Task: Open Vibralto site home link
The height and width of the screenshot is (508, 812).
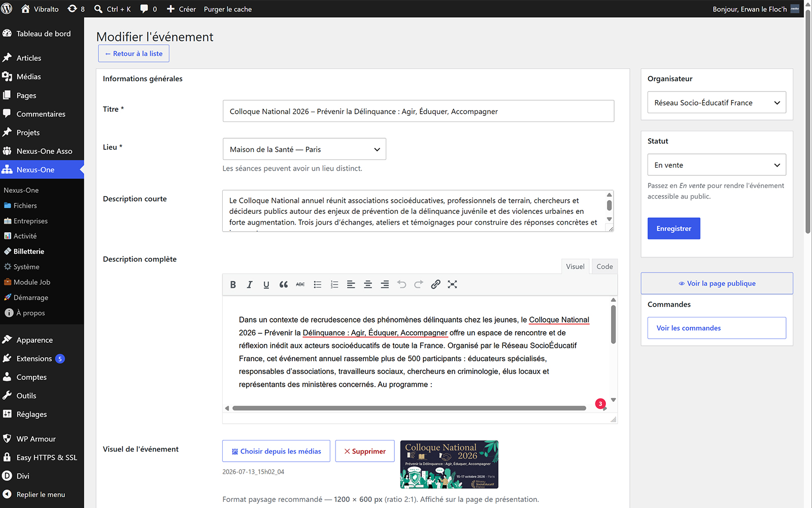Action: (40, 9)
